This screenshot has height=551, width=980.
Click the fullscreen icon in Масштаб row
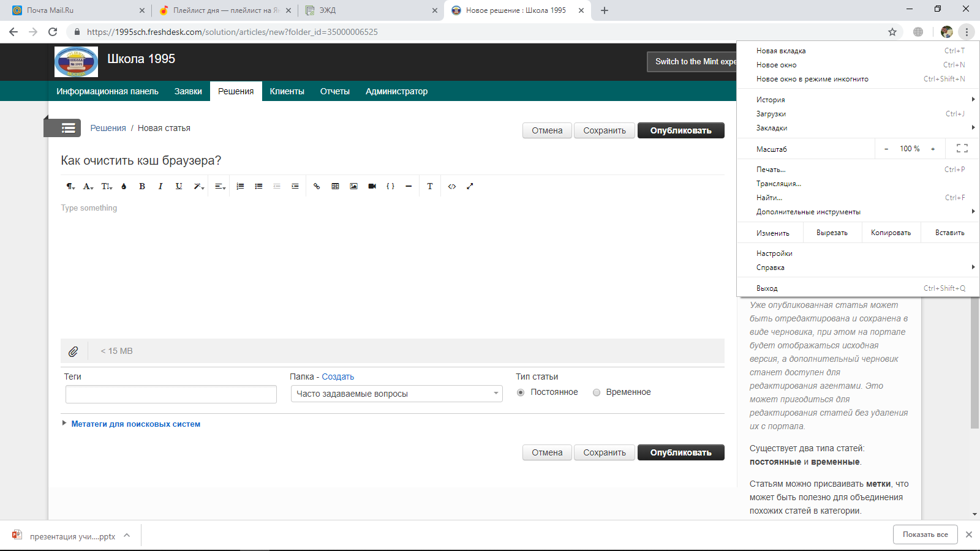click(x=962, y=148)
